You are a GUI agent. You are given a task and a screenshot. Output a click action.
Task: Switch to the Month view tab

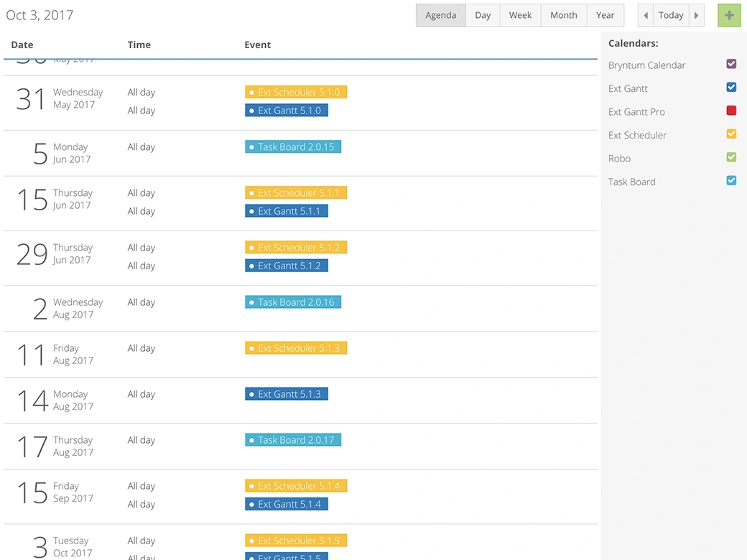pos(564,15)
